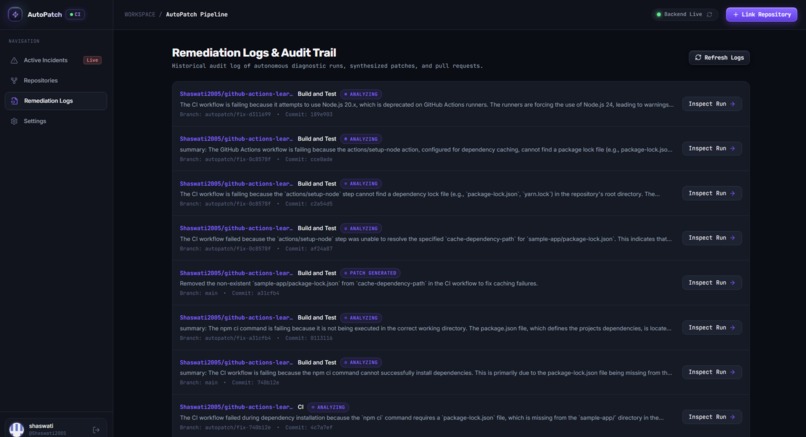Open repository link in the yarn.lock row

236,184
